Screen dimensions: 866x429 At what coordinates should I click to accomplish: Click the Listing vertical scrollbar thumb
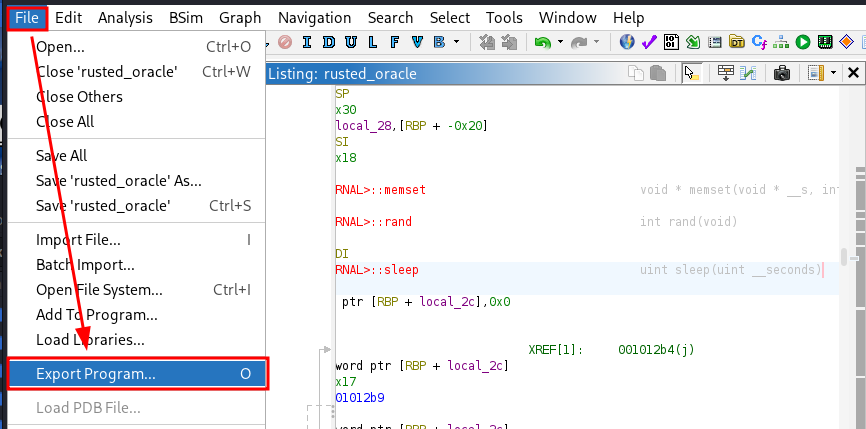tap(845, 255)
